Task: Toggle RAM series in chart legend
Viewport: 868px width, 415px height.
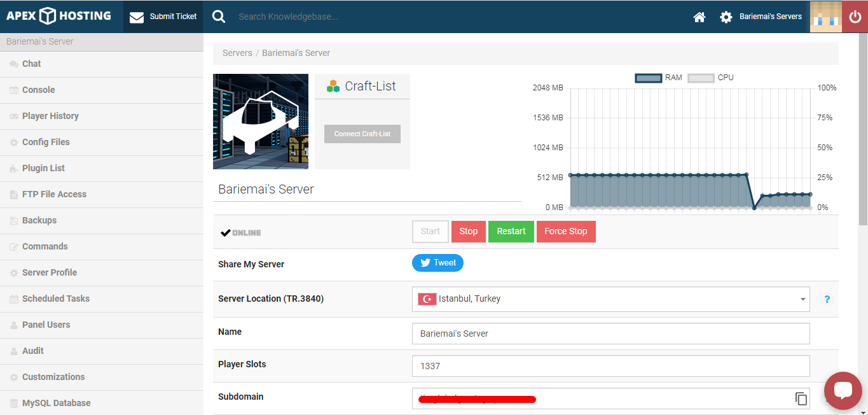Action: (659, 78)
